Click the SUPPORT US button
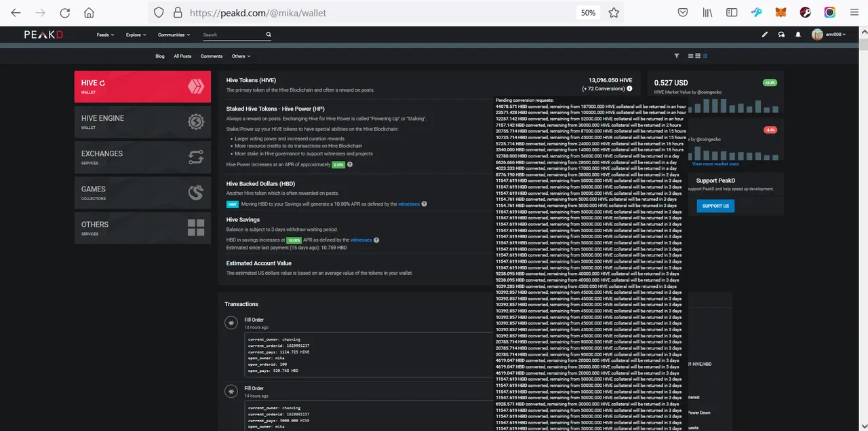 [715, 206]
